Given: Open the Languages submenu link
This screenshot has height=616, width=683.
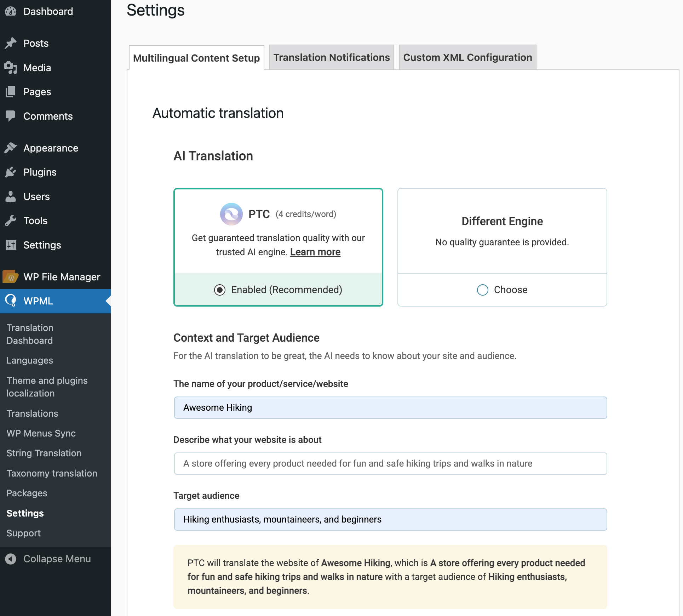Looking at the screenshot, I should [x=30, y=360].
